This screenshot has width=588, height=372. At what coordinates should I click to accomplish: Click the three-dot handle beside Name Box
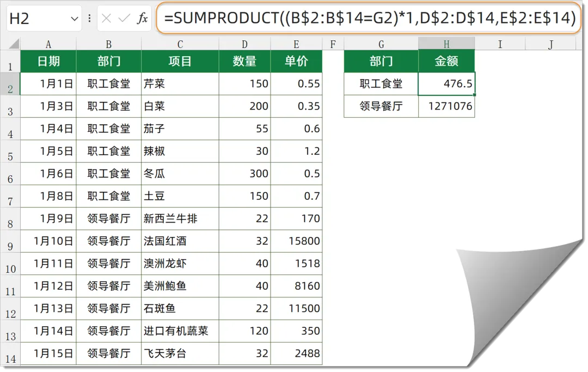(x=89, y=19)
